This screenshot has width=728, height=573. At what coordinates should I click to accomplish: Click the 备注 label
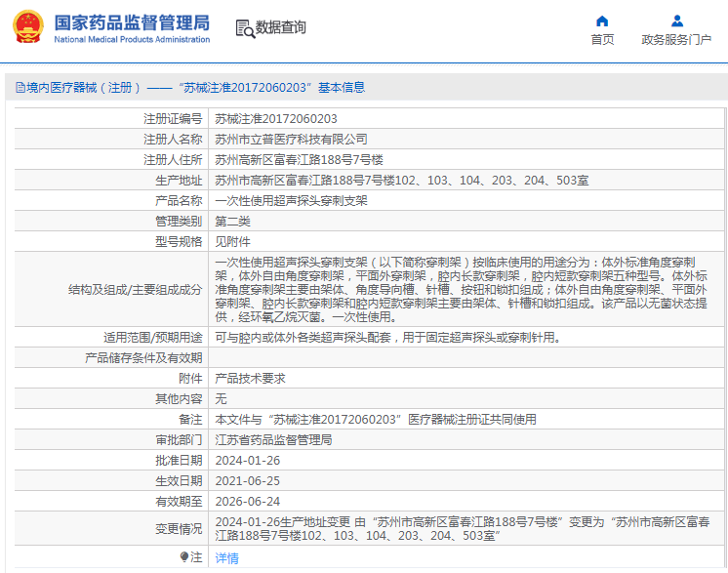(190, 420)
